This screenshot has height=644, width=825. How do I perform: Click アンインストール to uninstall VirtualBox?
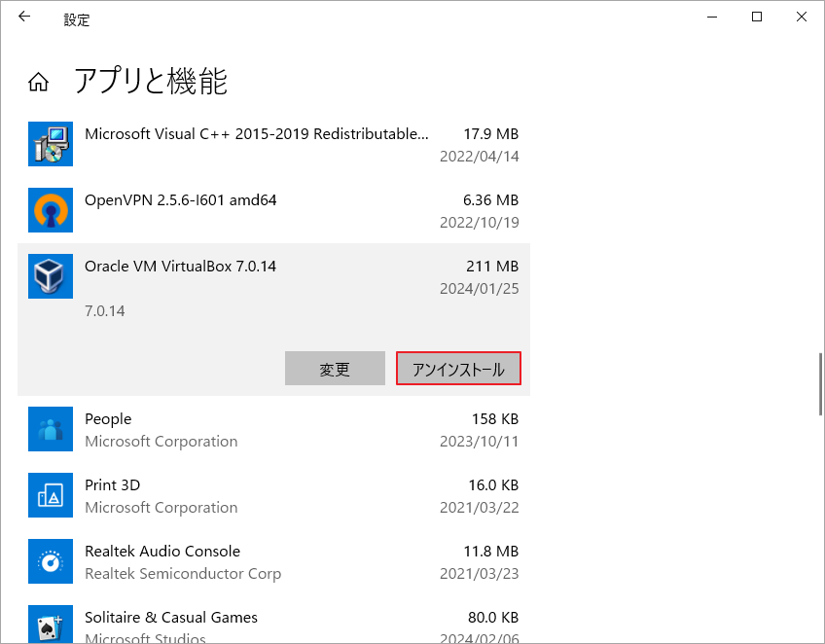coord(458,369)
